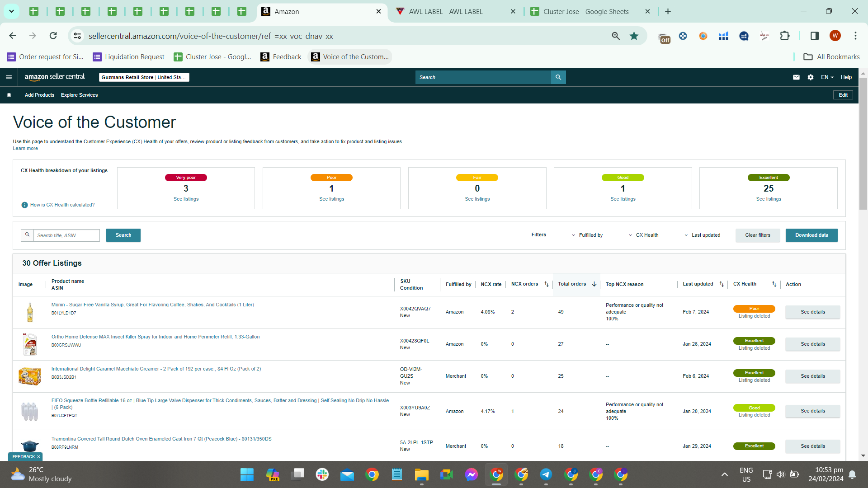
Task: Reload the page
Action: point(53,36)
